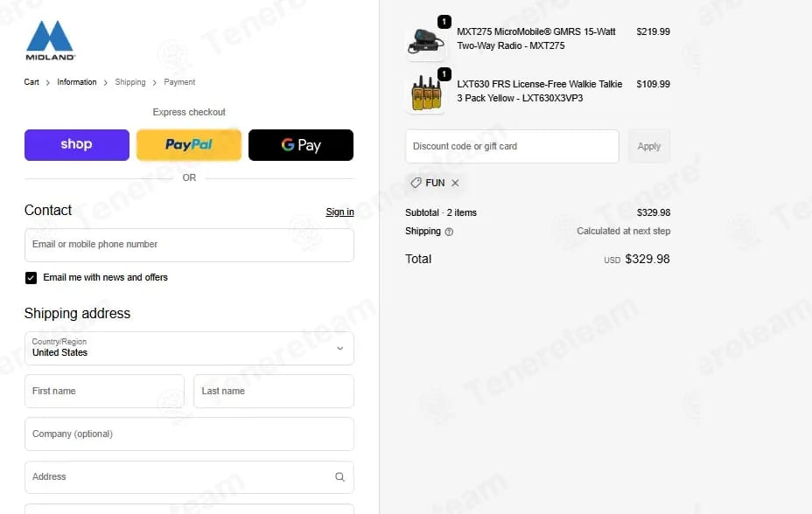
Task: Click the Midland logo
Action: [x=50, y=40]
